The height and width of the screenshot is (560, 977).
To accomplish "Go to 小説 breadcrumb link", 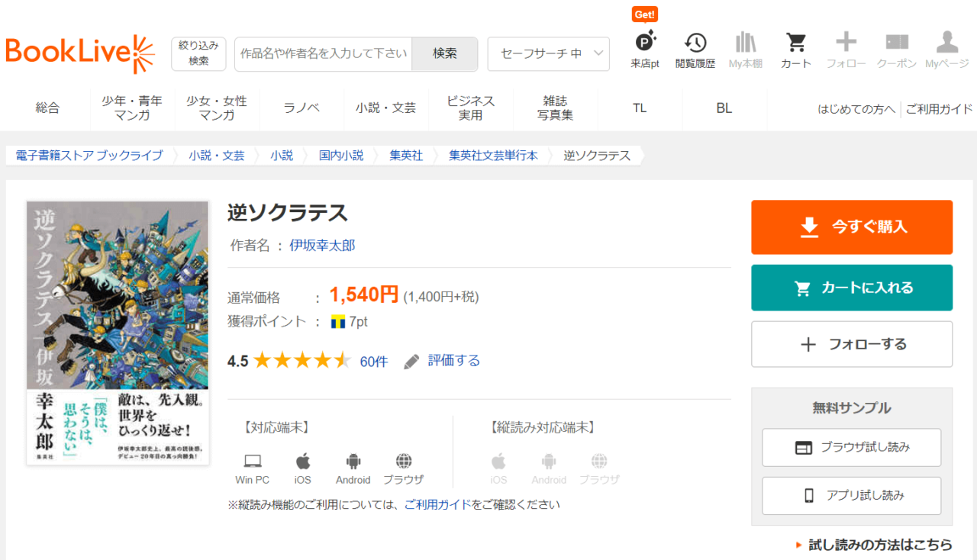I will coord(282,156).
